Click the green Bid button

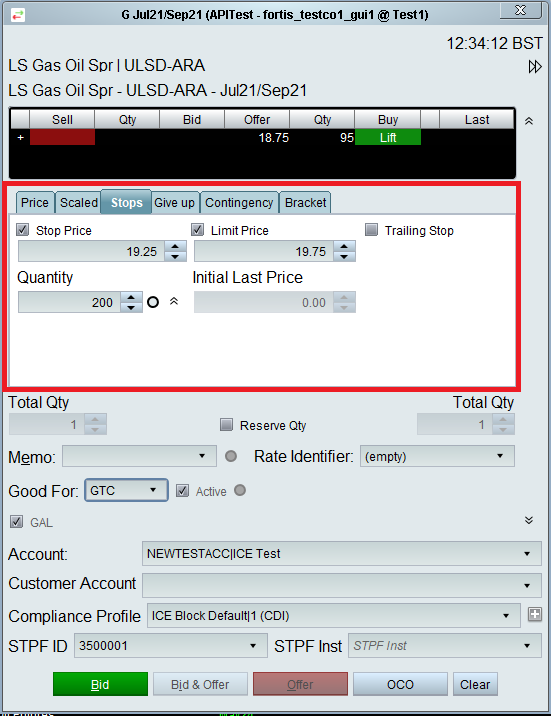click(x=100, y=684)
